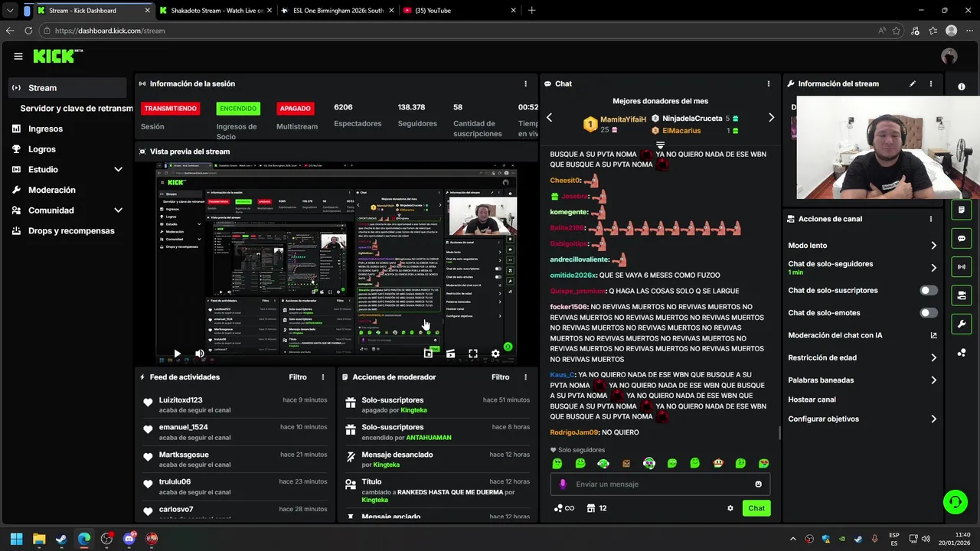Open stream preview settings gear
Image resolution: width=980 pixels, height=551 pixels.
[x=495, y=354]
